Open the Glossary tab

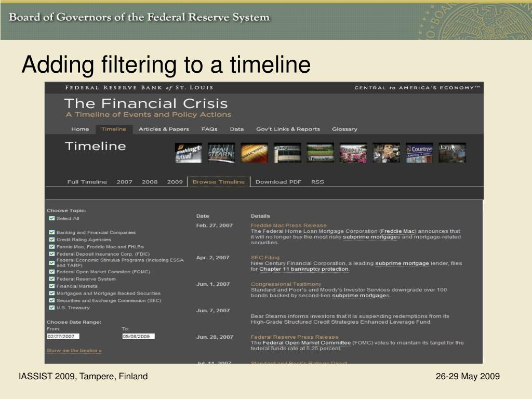pyautogui.click(x=344, y=129)
